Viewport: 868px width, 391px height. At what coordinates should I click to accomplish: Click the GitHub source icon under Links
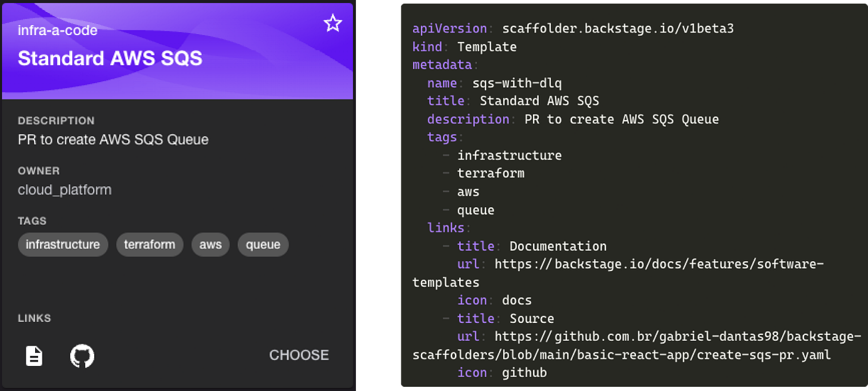(82, 356)
